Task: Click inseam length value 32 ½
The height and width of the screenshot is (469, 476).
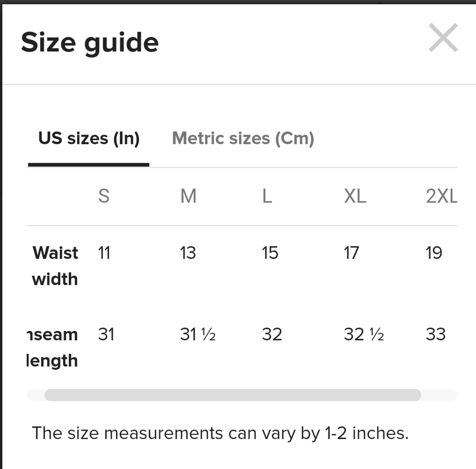Action: coord(364,334)
